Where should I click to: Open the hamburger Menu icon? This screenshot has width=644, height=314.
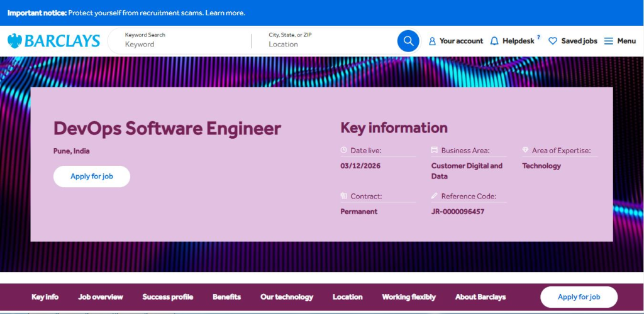tap(609, 41)
